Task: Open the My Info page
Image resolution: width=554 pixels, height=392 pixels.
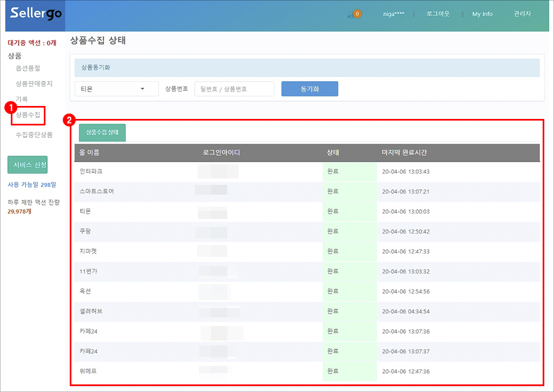Action: point(482,14)
